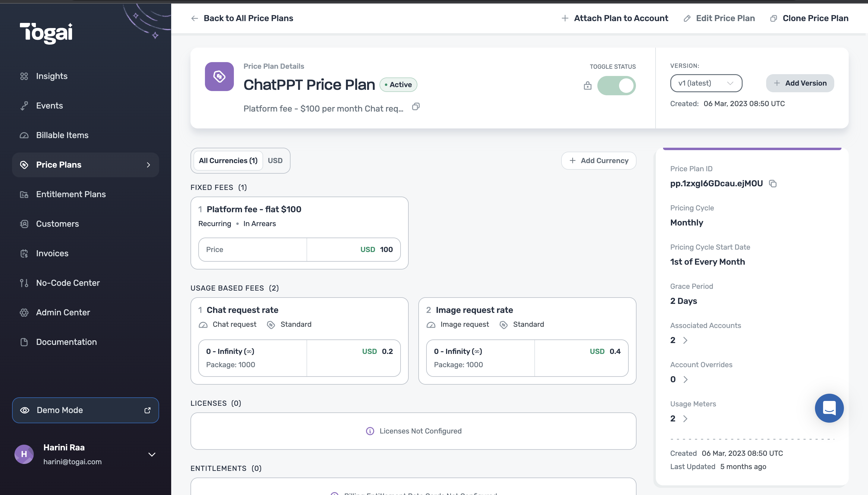Open Account Overrides chevron
The height and width of the screenshot is (495, 868).
click(685, 380)
